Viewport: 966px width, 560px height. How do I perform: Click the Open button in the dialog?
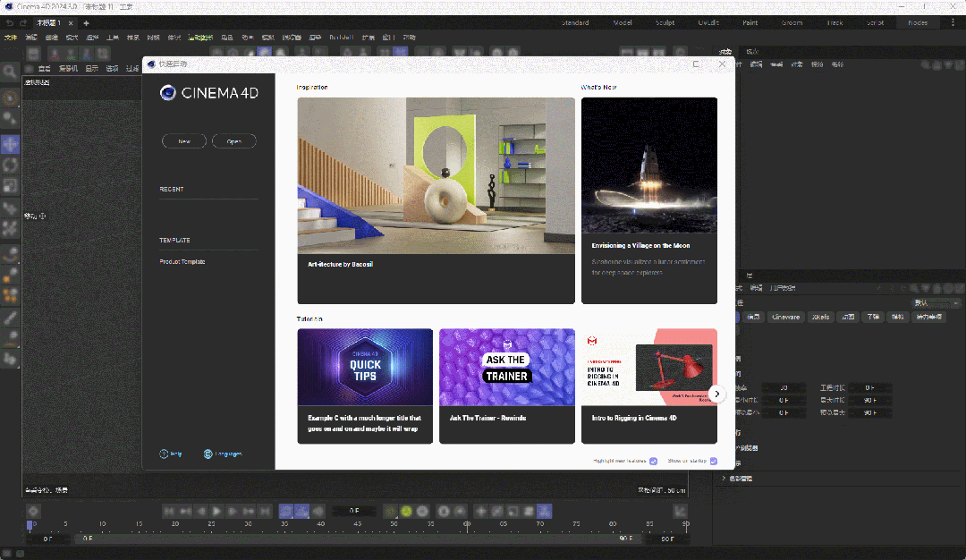pos(234,141)
